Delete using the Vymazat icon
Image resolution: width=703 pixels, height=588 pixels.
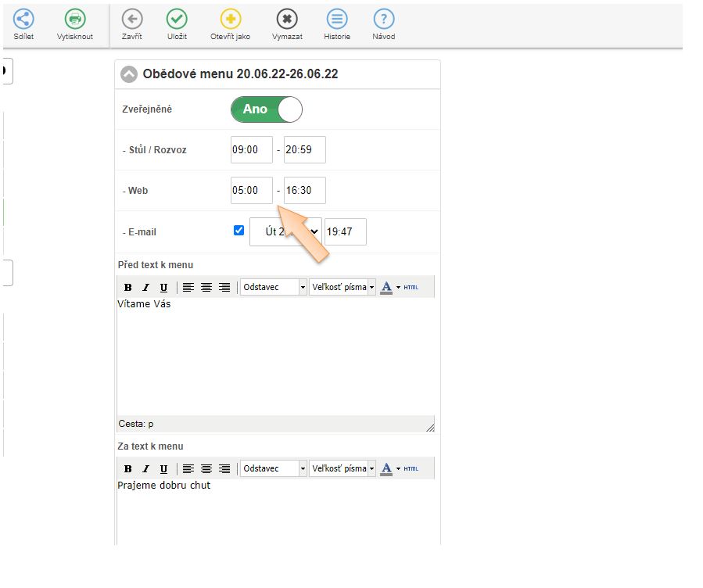pyautogui.click(x=287, y=20)
